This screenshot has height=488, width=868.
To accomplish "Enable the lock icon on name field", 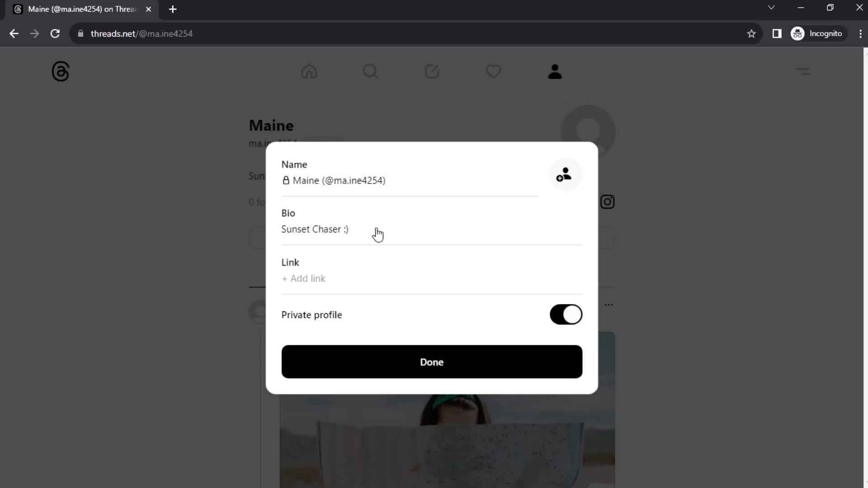I will point(286,181).
